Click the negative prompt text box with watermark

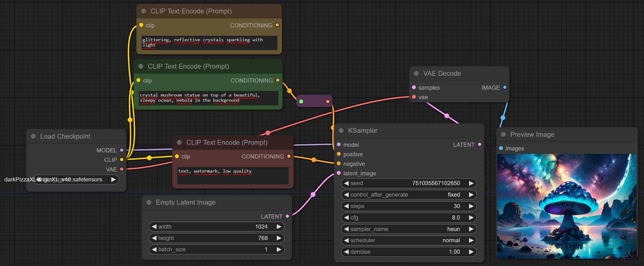[233, 176]
